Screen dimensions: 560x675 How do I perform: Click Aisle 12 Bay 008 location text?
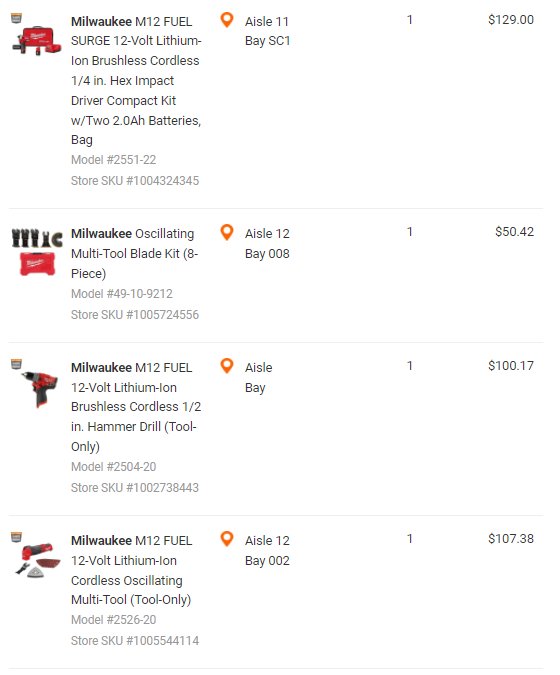(x=267, y=244)
